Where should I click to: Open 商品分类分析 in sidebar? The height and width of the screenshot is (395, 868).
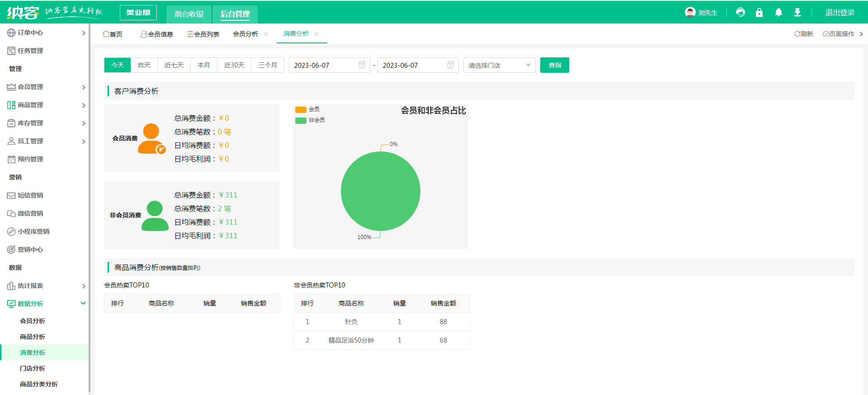point(39,384)
